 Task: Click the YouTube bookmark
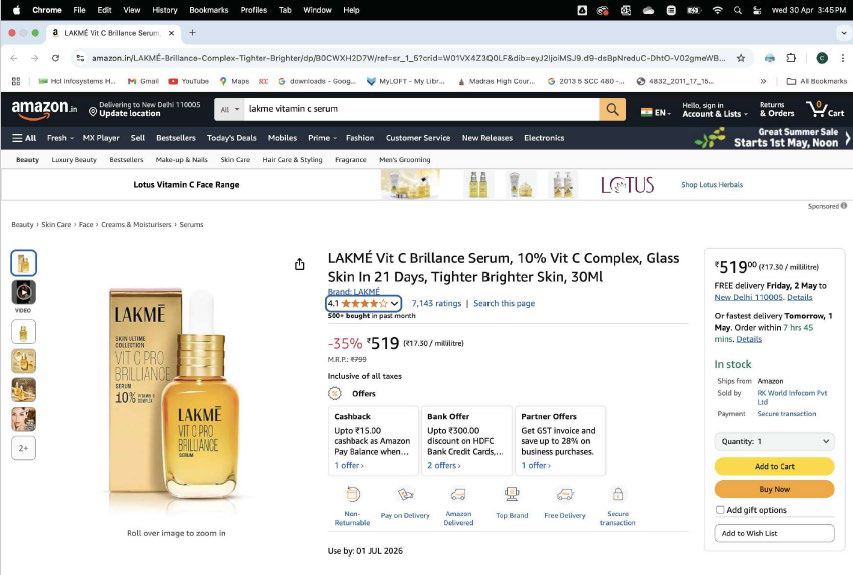pos(188,81)
